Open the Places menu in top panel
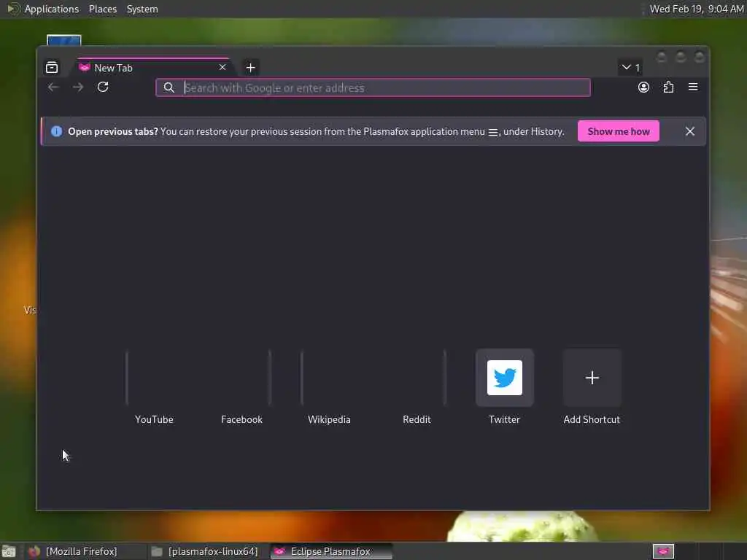Image resolution: width=747 pixels, height=560 pixels. point(103,9)
